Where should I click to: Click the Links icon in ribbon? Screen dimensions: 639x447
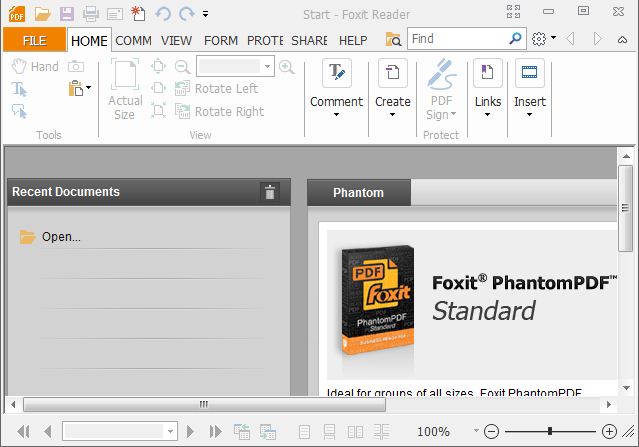487,73
